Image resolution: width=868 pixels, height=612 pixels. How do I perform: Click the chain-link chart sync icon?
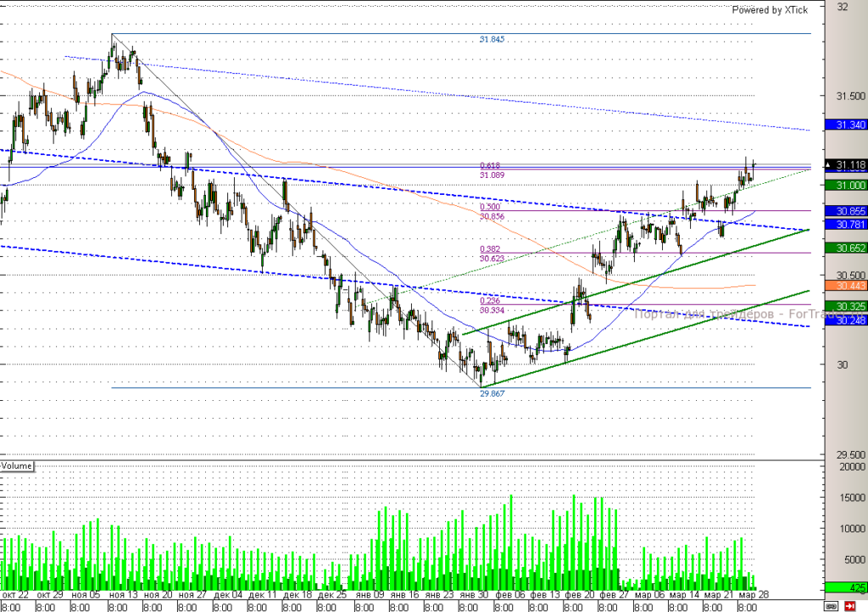coord(831,606)
